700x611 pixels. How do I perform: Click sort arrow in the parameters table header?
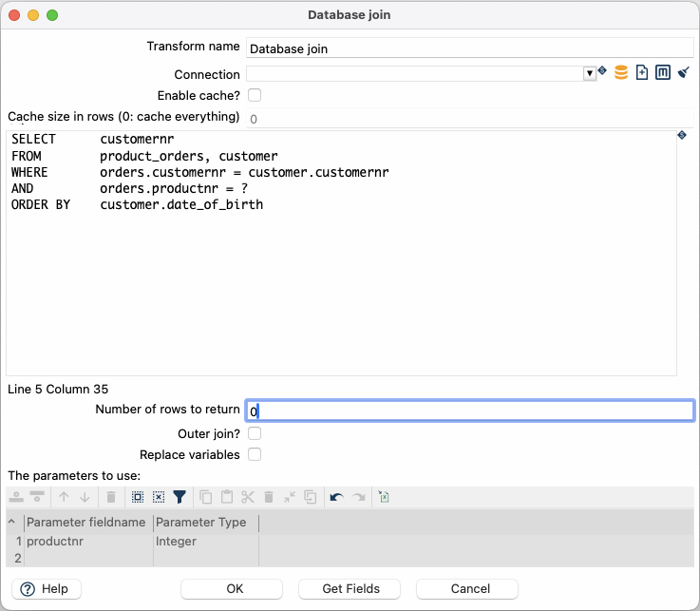tap(11, 523)
